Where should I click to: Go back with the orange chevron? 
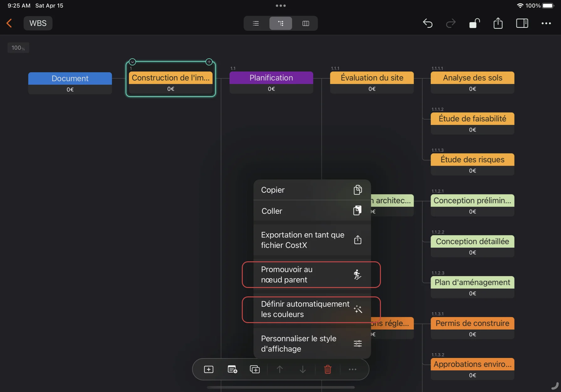pos(9,23)
